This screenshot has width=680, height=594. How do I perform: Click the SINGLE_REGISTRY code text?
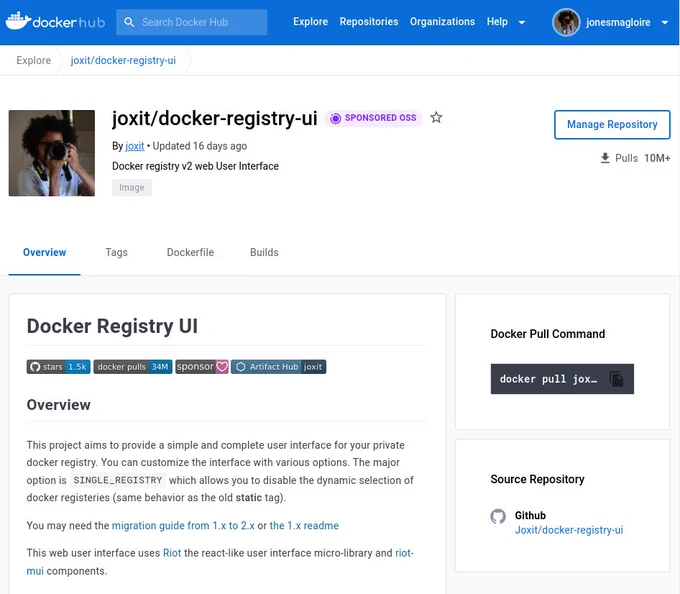pos(118,480)
